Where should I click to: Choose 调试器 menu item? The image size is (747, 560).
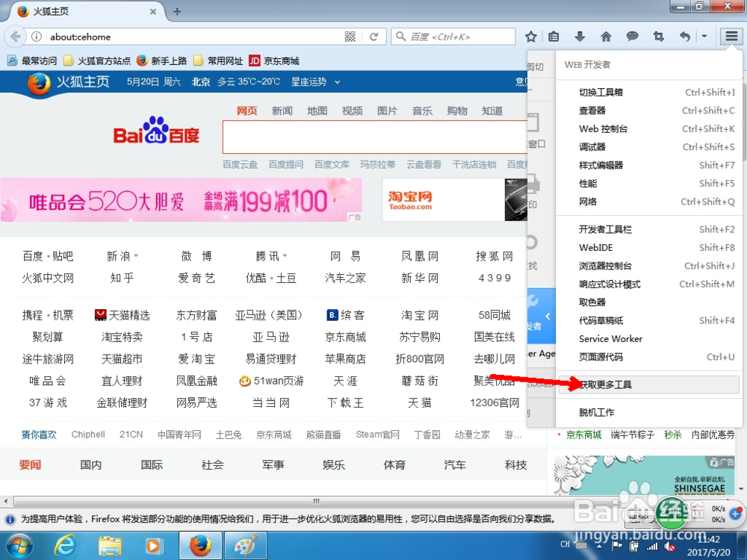point(649,146)
